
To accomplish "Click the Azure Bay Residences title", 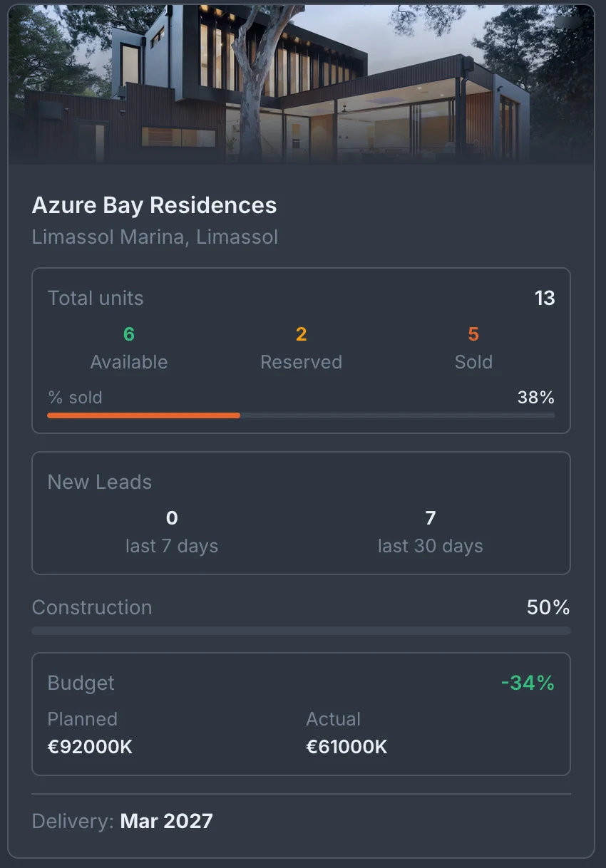I will (154, 205).
